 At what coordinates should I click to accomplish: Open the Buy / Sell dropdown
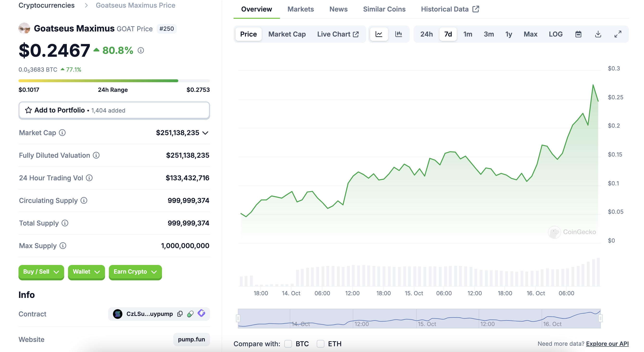41,272
